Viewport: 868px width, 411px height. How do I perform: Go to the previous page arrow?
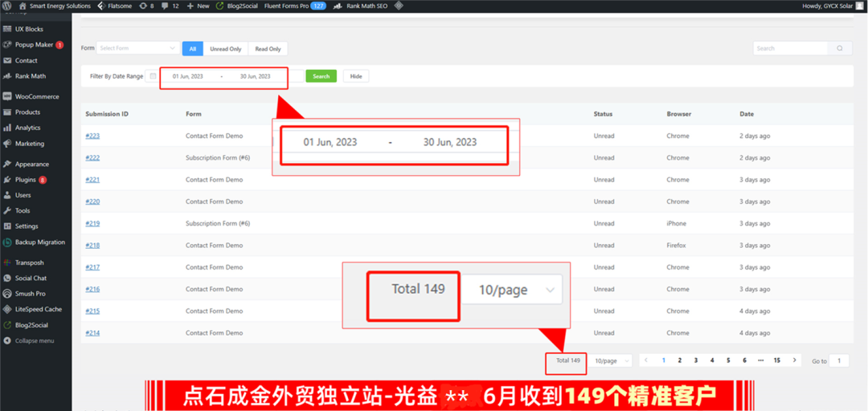(x=646, y=360)
